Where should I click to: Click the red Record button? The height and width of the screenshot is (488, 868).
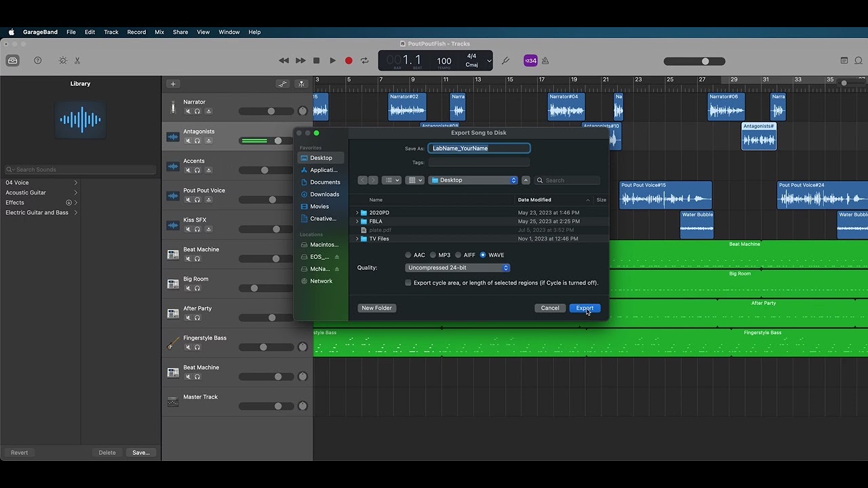(349, 60)
